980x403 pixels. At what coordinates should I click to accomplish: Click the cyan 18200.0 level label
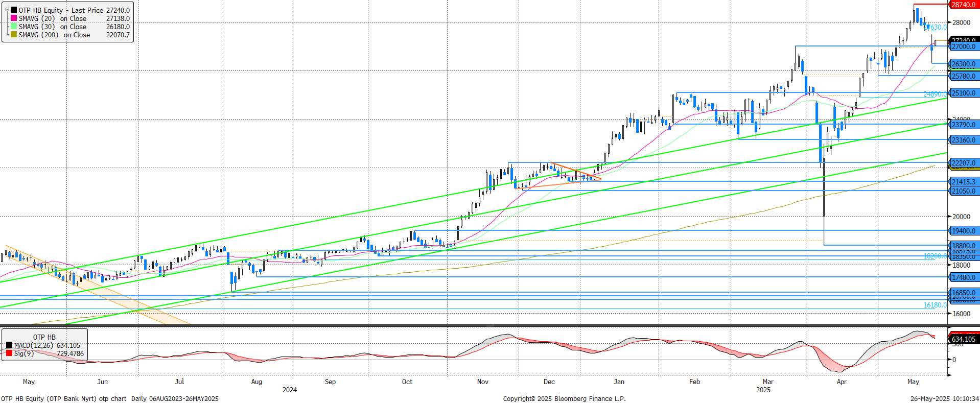click(935, 256)
